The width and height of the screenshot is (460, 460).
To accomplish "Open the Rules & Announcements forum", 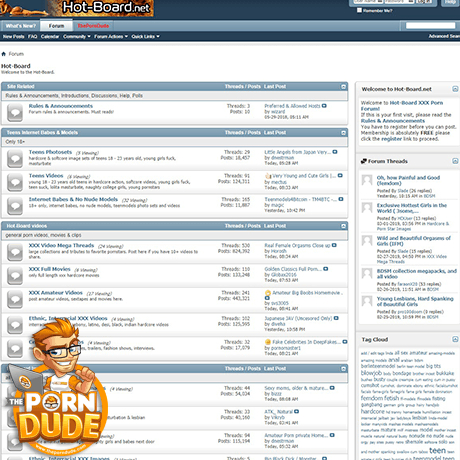I will (61, 106).
